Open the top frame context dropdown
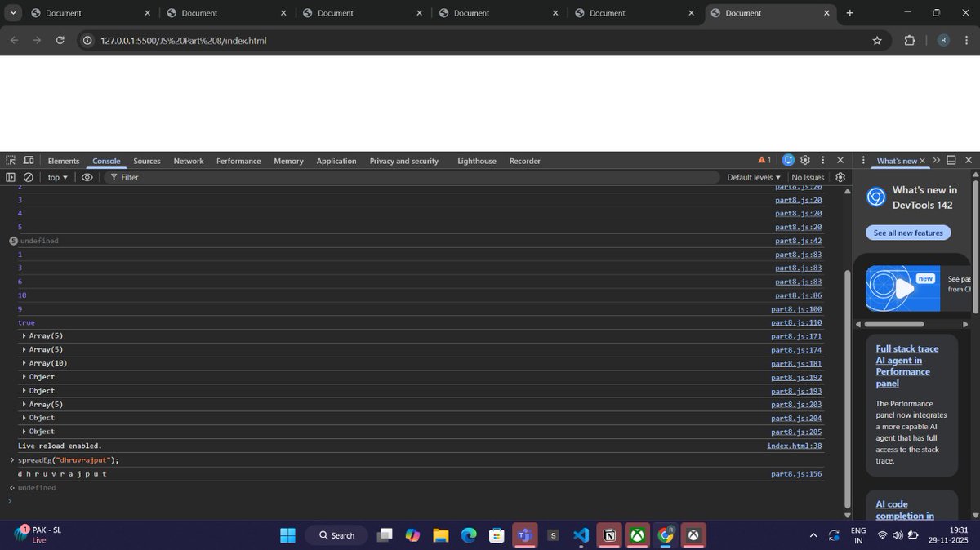Image resolution: width=980 pixels, height=550 pixels. pos(56,176)
